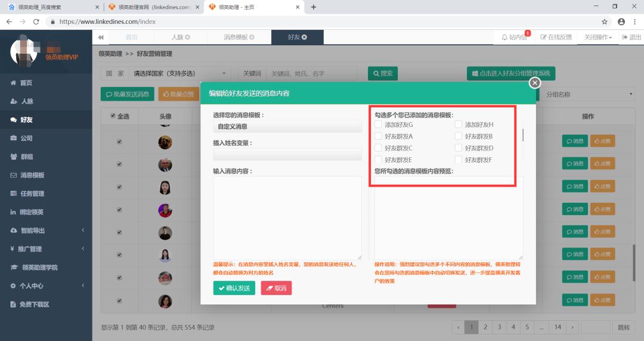
Task: Expand 个人中心 submenu in sidebar
Action: [46, 286]
